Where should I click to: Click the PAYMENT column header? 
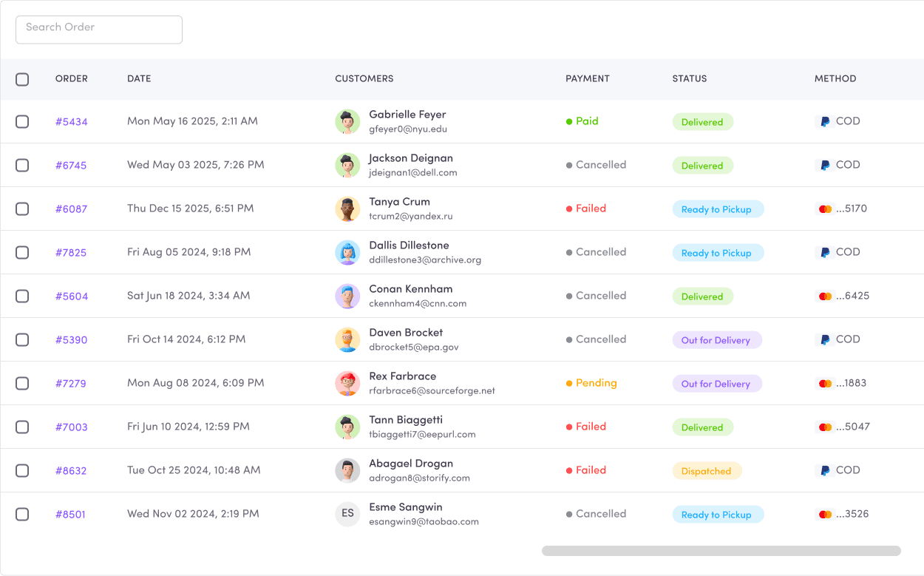tap(587, 79)
